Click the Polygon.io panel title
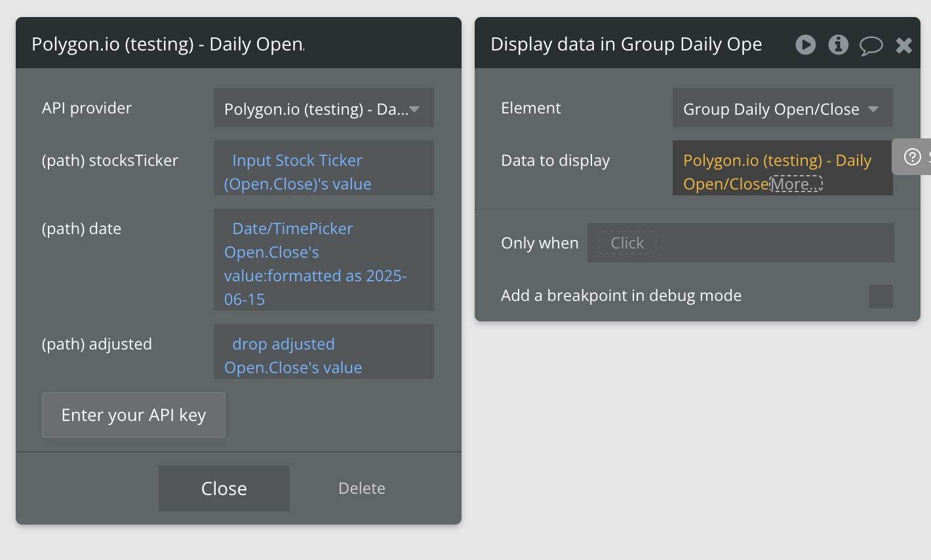This screenshot has width=931, height=560. (x=168, y=44)
